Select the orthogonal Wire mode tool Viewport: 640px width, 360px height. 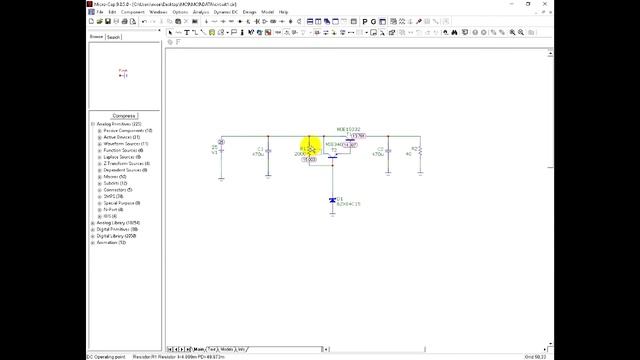(x=195, y=32)
